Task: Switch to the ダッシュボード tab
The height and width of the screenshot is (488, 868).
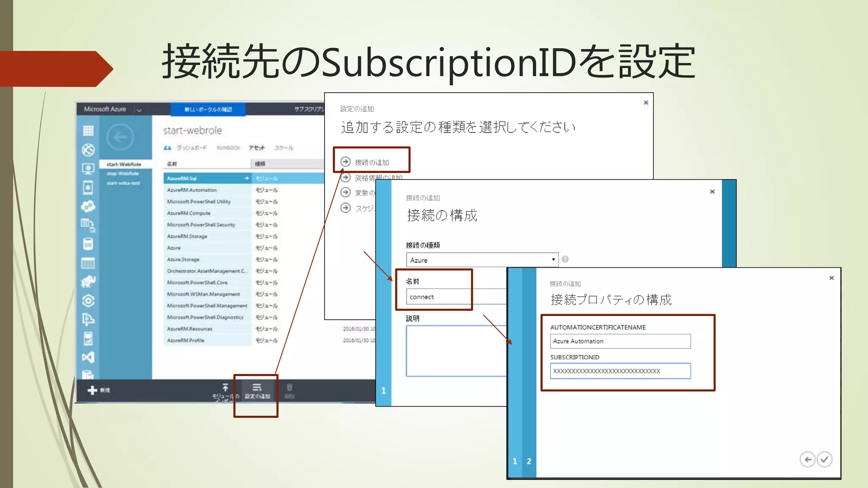Action: click(x=192, y=148)
